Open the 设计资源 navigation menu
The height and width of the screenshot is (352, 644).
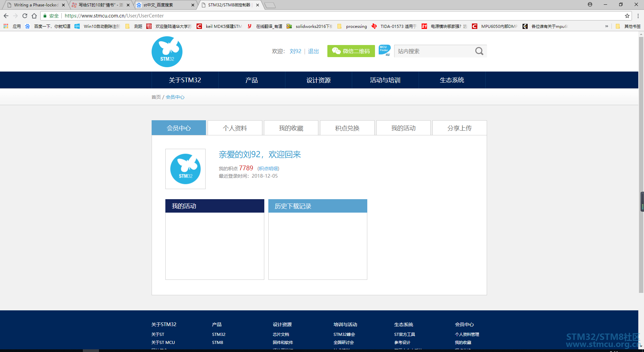pyautogui.click(x=318, y=80)
